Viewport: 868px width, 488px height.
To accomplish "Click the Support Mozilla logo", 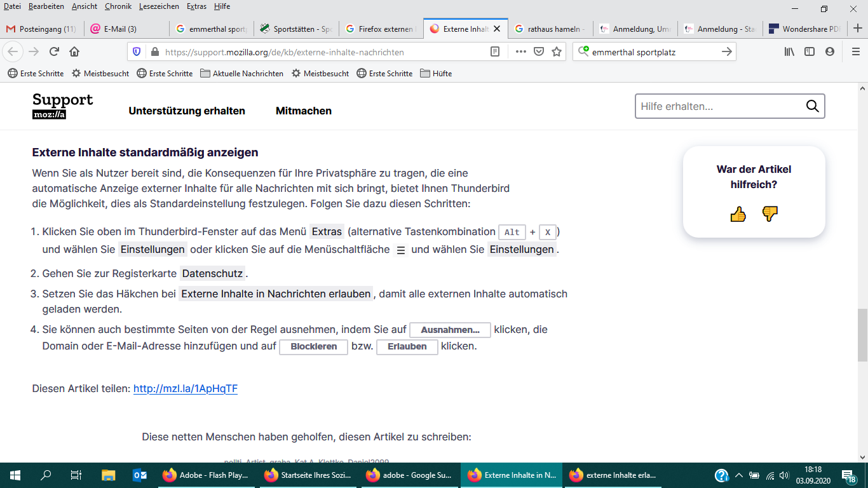I will tap(62, 106).
